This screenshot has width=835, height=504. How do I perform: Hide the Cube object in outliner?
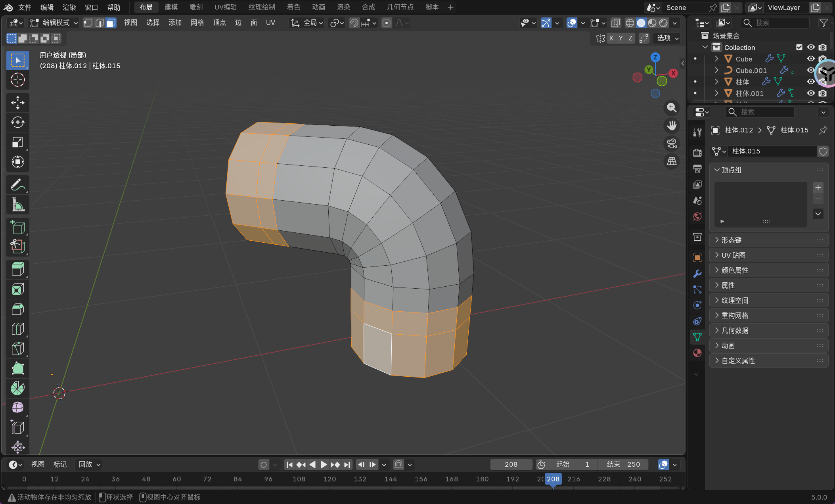[x=811, y=59]
